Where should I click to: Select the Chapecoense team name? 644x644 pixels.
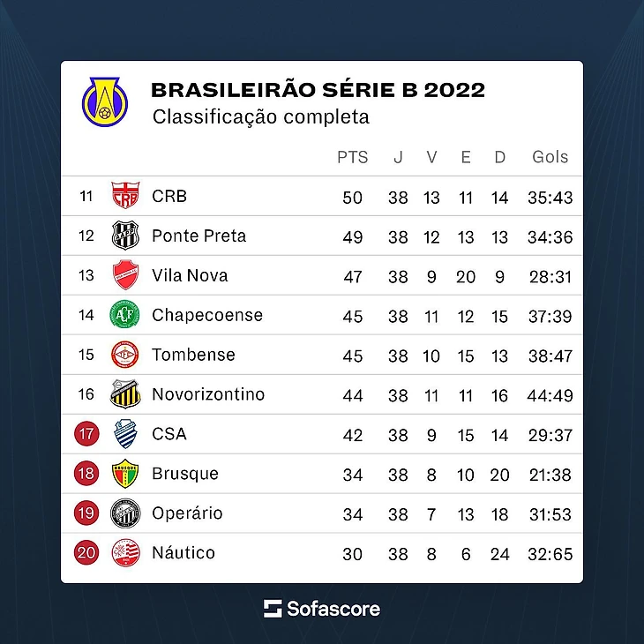coord(207,315)
